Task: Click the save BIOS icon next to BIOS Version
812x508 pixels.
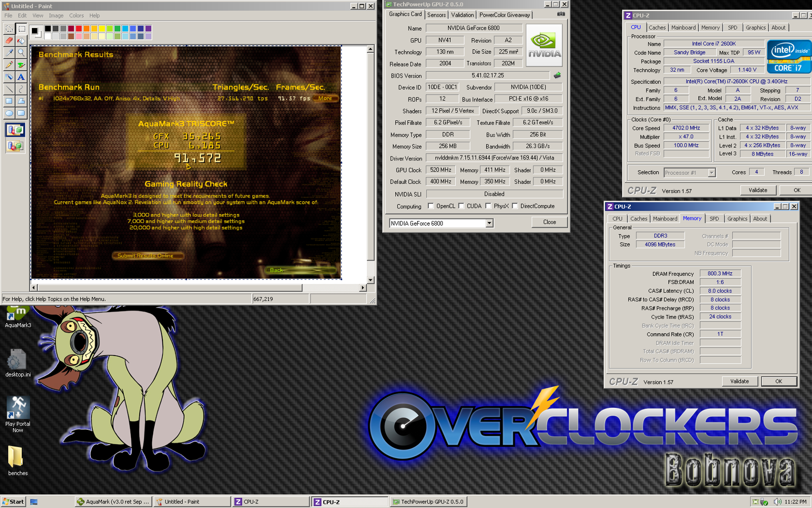Action: (x=557, y=75)
